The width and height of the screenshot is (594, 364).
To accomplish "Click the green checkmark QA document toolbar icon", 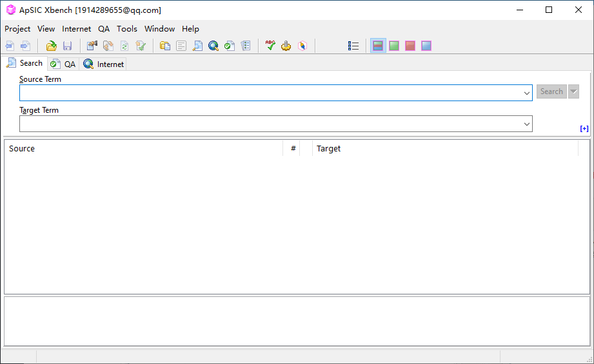I will [230, 46].
